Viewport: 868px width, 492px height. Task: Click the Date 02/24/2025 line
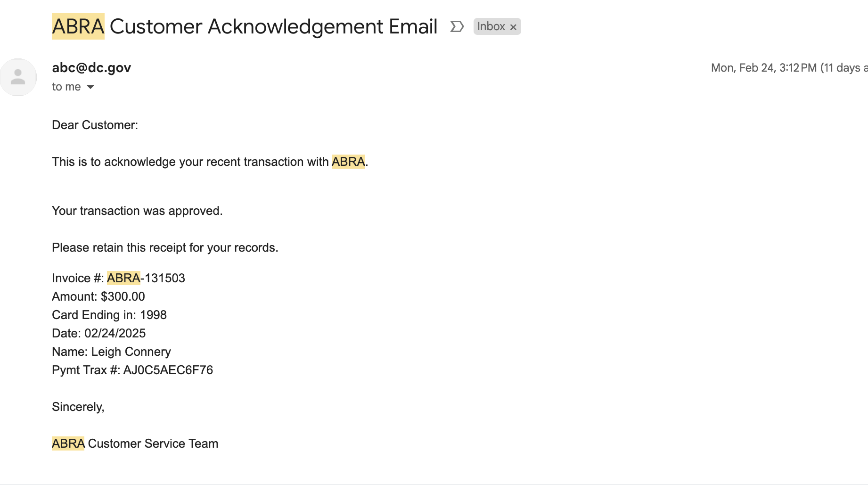[99, 333]
